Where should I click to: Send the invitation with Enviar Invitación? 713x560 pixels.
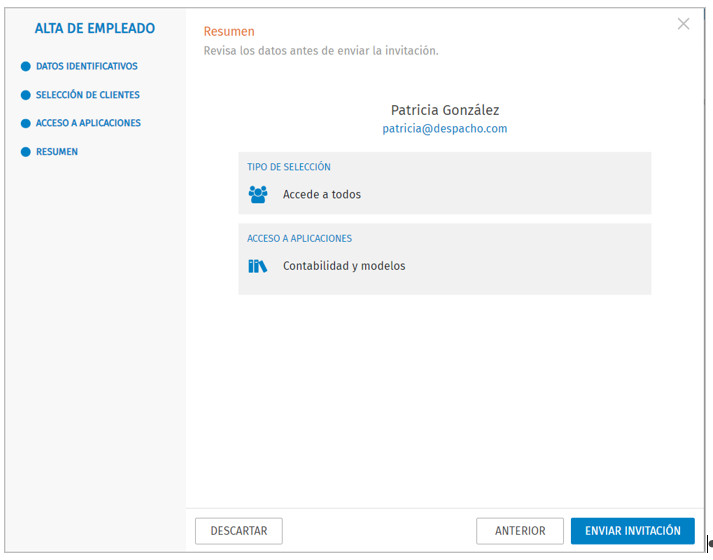click(x=633, y=531)
